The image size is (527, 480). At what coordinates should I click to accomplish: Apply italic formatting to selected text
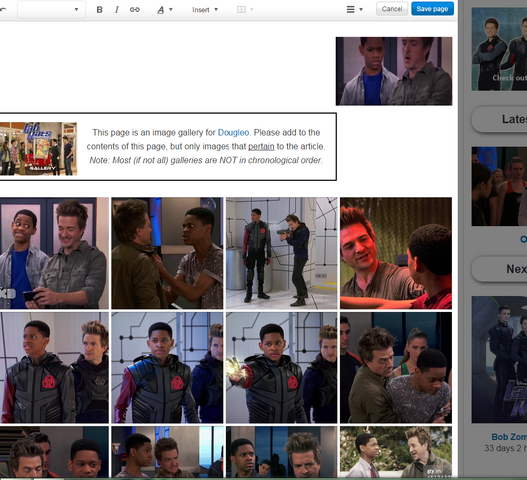[117, 10]
